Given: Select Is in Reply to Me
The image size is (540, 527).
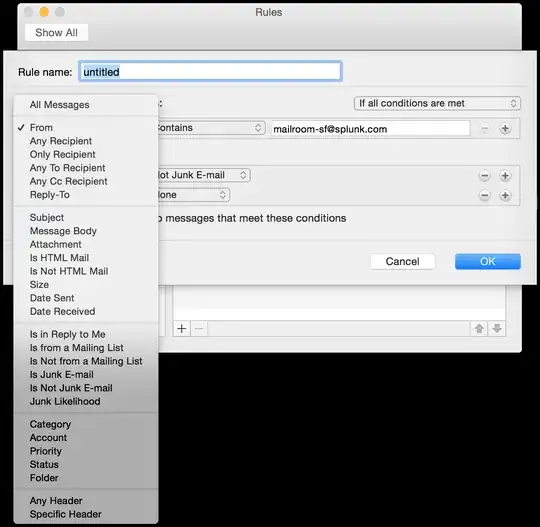Looking at the screenshot, I should pyautogui.click(x=86, y=334).
